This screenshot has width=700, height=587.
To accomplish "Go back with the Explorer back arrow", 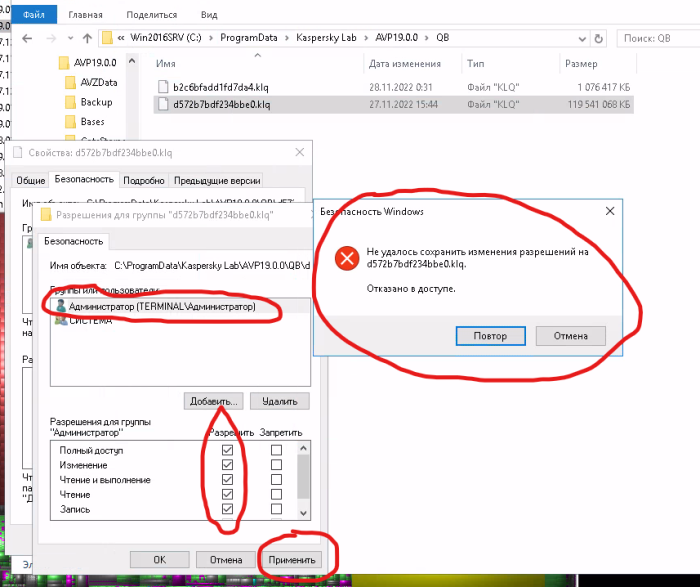I will tap(27, 38).
